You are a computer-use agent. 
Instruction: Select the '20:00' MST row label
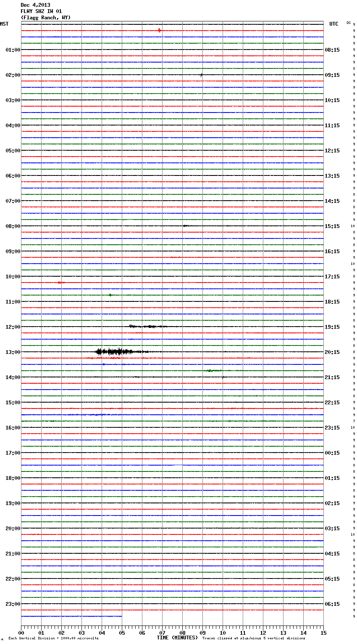coord(13,529)
